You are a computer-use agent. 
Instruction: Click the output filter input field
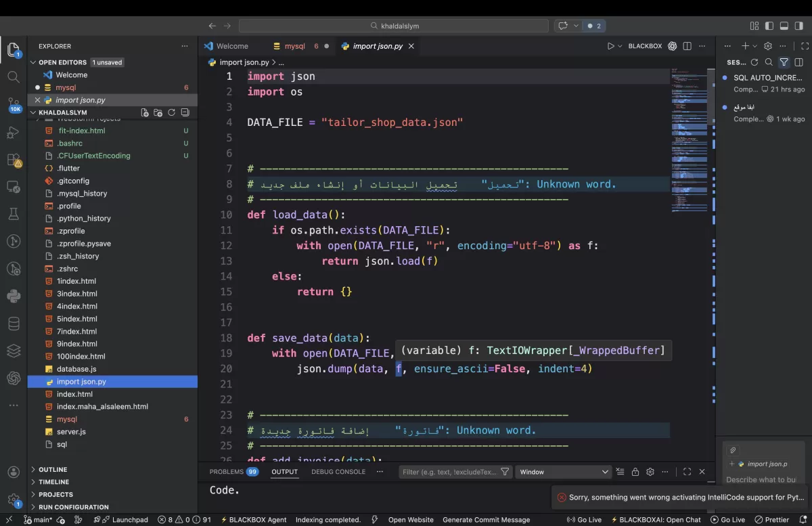pyautogui.click(x=450, y=471)
